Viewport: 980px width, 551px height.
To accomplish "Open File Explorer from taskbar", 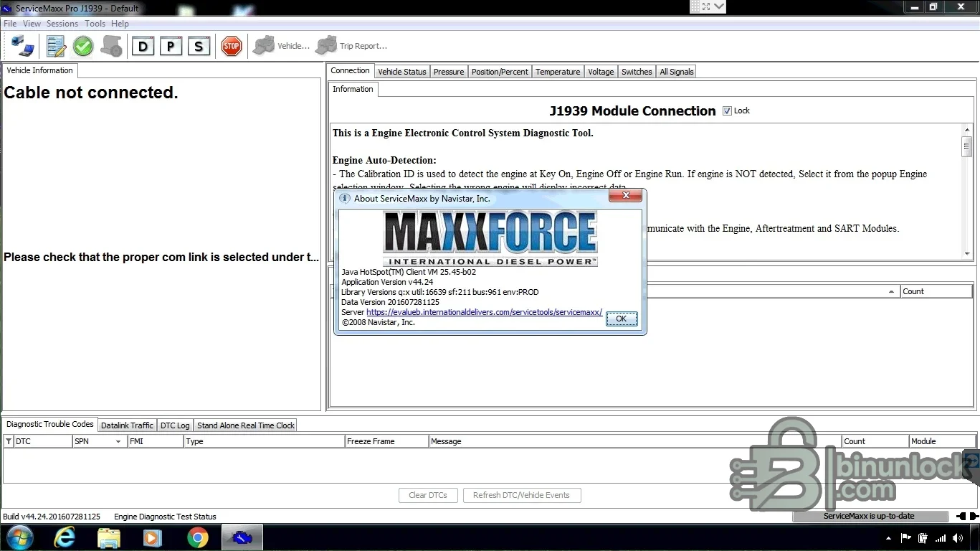I will (x=109, y=537).
